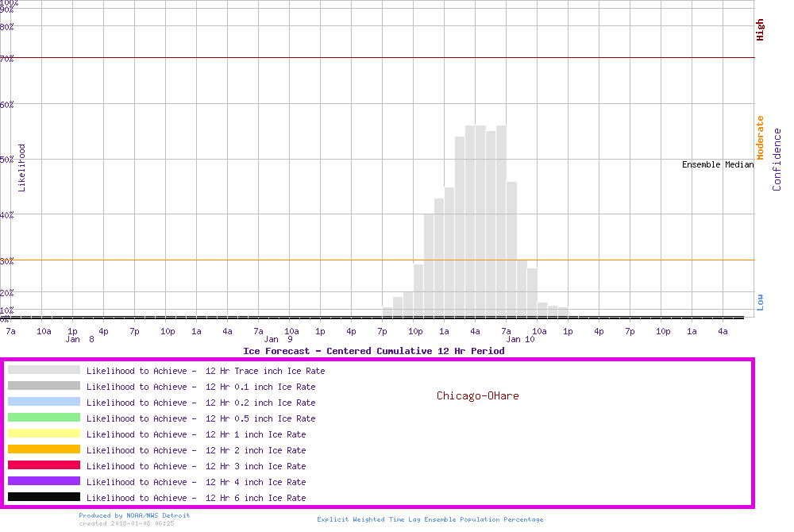Screen dimensions: 794x532
Task: Click the 'Ensemble Median' label
Action: [718, 164]
